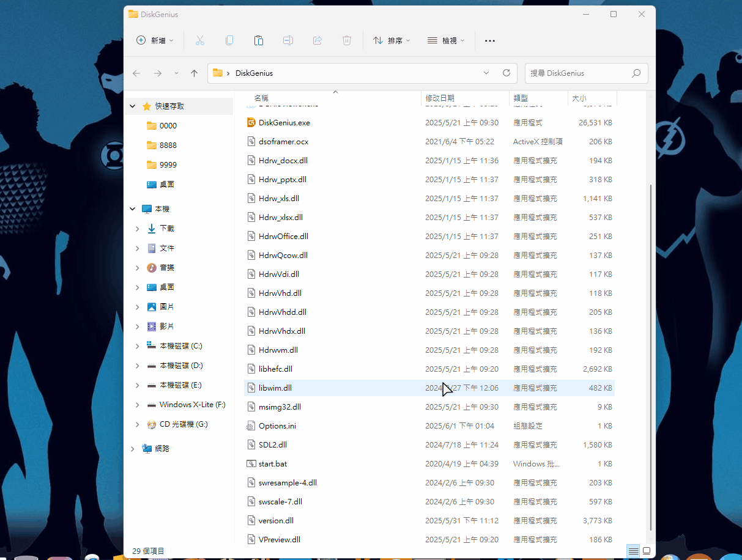Switch to details view icon in status bar

point(633,551)
